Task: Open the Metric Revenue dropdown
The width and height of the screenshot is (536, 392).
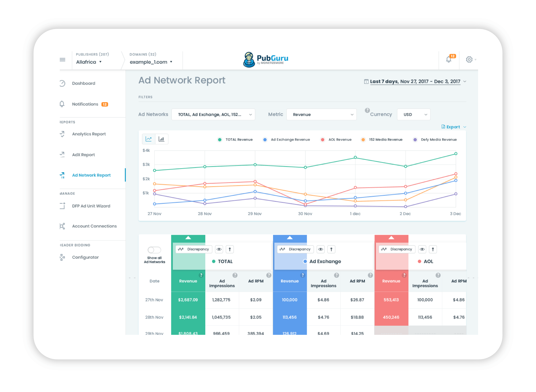Action: pyautogui.click(x=321, y=115)
